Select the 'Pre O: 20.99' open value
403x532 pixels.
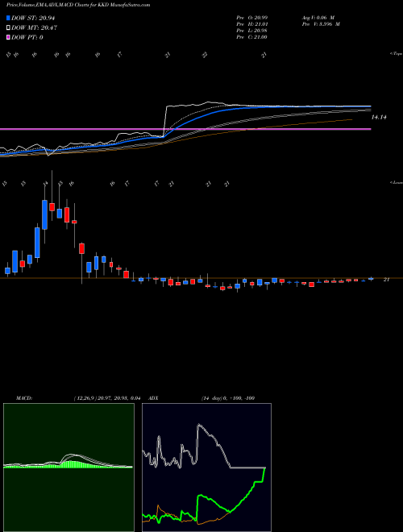tap(251, 17)
